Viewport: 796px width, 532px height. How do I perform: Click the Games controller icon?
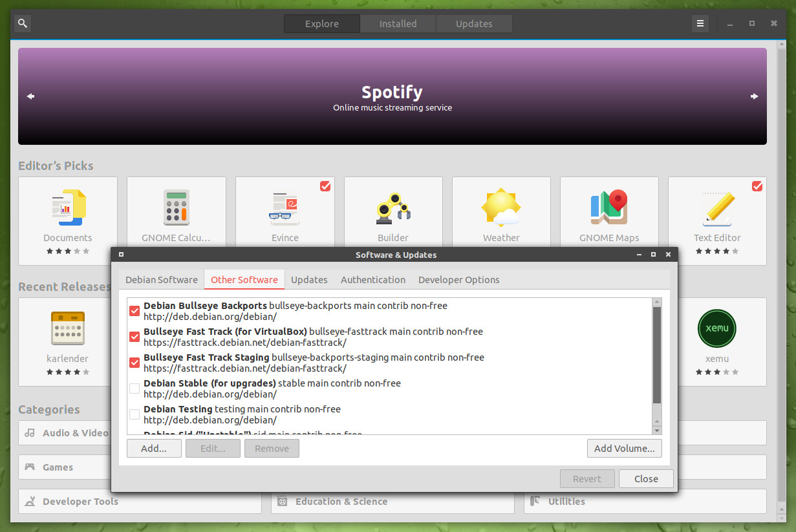click(x=30, y=467)
